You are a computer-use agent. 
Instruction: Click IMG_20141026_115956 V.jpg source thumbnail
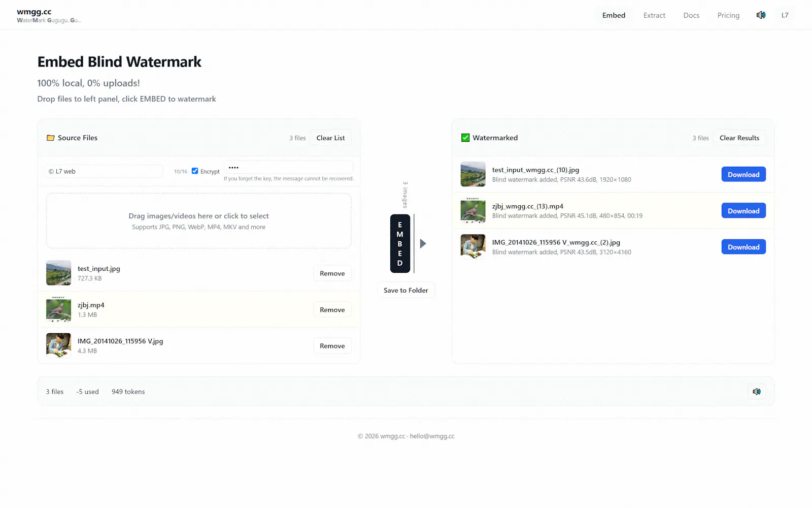(59, 346)
